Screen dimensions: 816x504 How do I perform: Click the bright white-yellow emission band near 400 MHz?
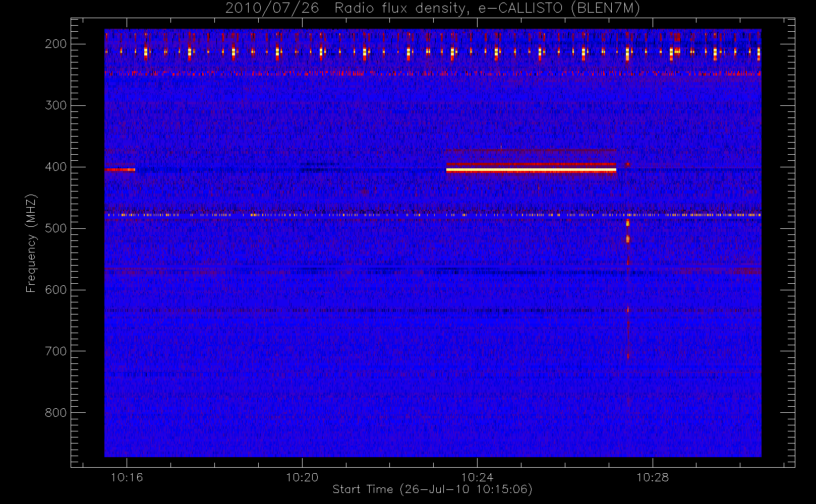pyautogui.click(x=531, y=170)
